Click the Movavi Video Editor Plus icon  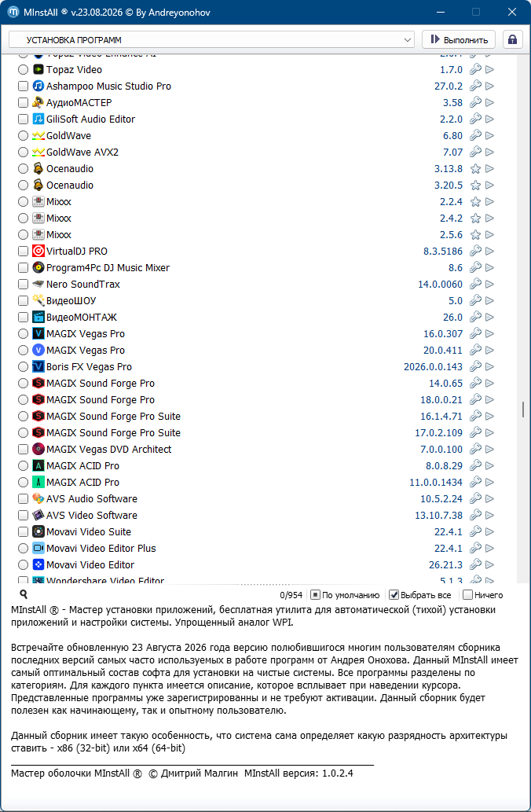click(x=38, y=548)
